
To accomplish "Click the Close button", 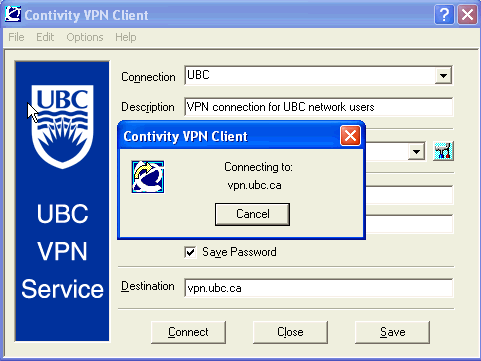I will coord(290,332).
